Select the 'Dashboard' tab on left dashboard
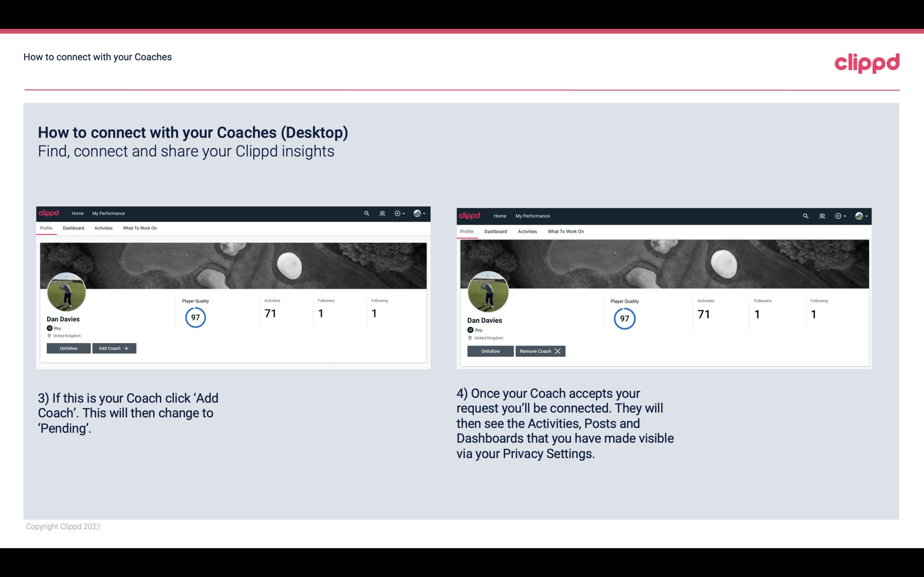Screen dimensions: 924x577 (x=73, y=228)
